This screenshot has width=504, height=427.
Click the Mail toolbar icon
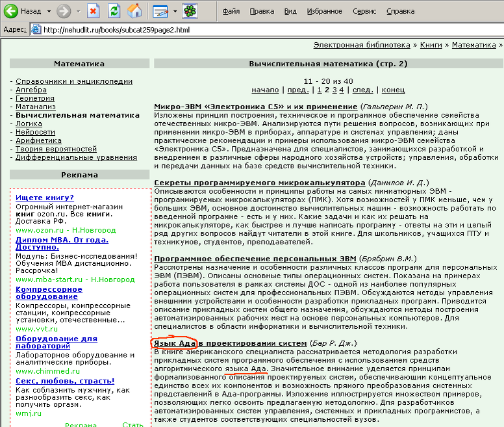point(160,12)
